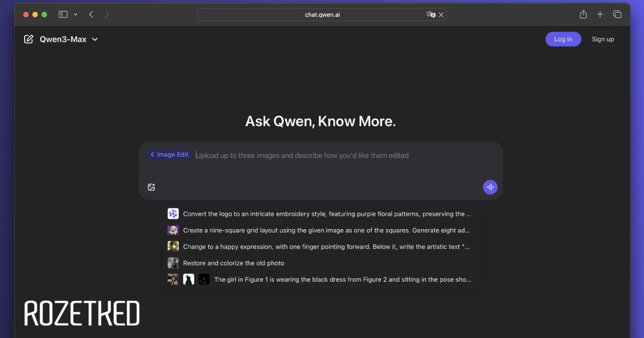This screenshot has width=644, height=338.
Task: Start voice input with the purple waveform button
Action: tap(490, 187)
